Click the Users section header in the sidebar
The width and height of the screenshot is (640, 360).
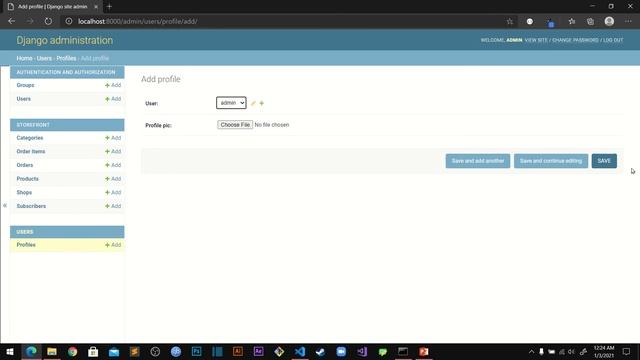[25, 232]
